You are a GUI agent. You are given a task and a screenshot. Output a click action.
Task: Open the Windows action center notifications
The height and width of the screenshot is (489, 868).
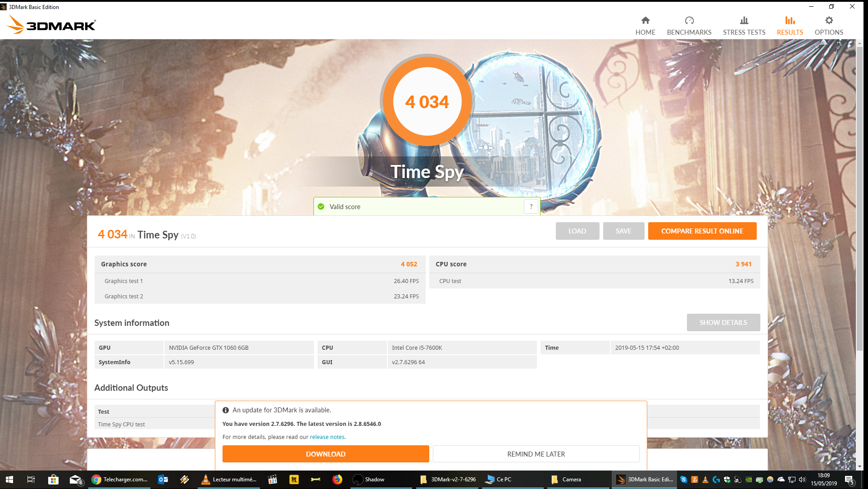pyautogui.click(x=849, y=479)
